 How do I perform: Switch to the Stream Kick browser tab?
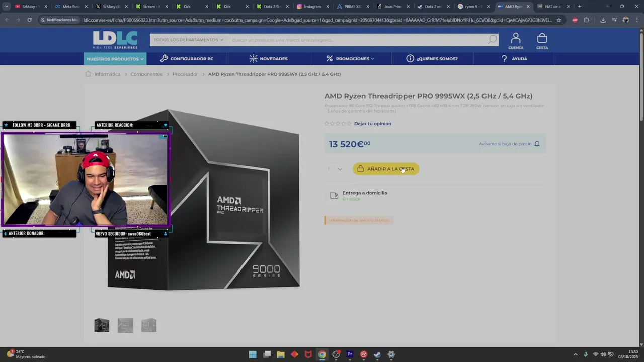(151, 7)
